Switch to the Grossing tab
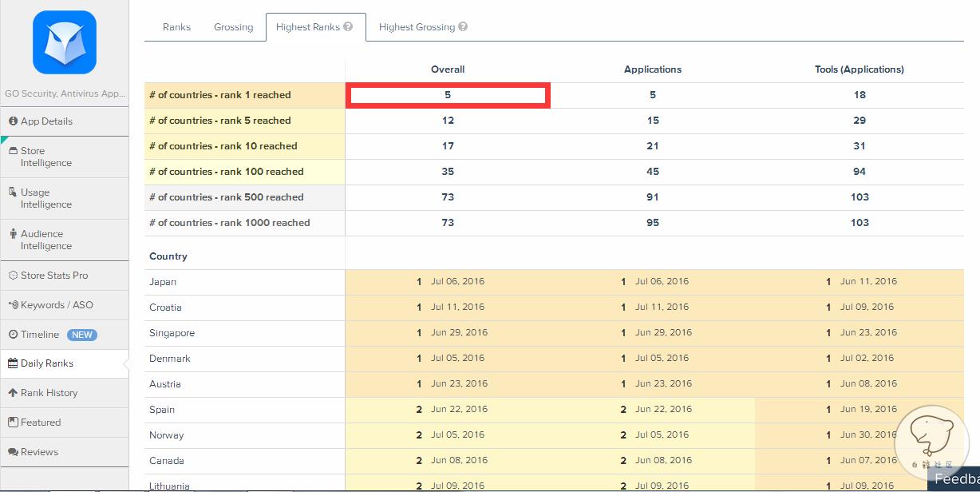Screen dimensions: 980x492 (x=233, y=27)
